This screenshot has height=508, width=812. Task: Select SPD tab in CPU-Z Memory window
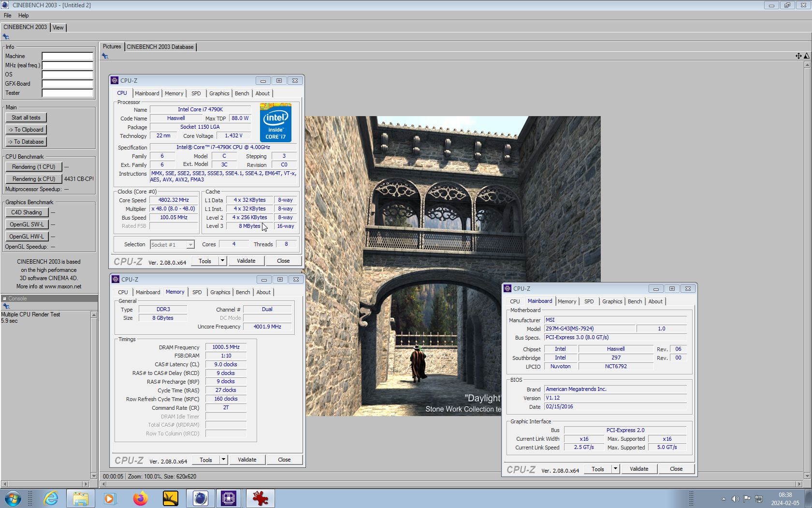pos(197,292)
